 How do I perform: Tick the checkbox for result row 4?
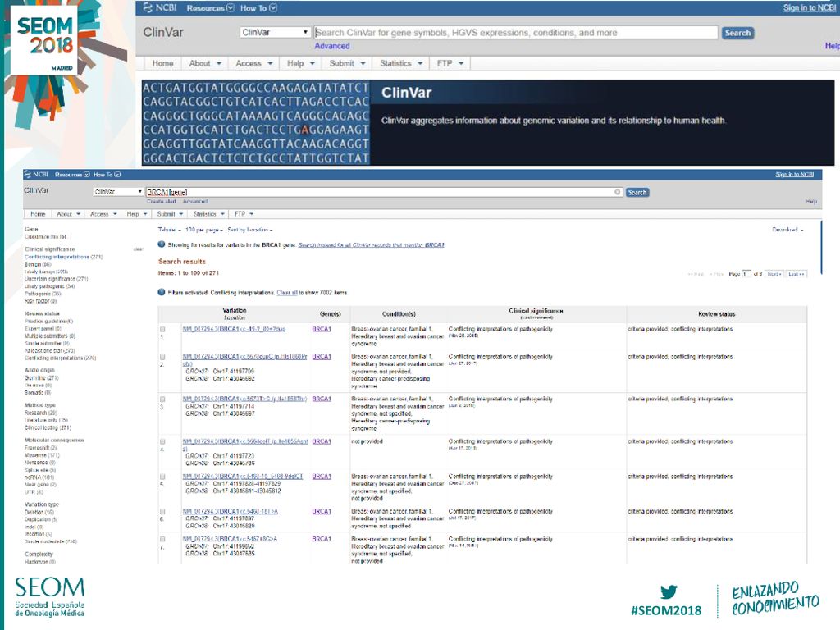pyautogui.click(x=162, y=442)
